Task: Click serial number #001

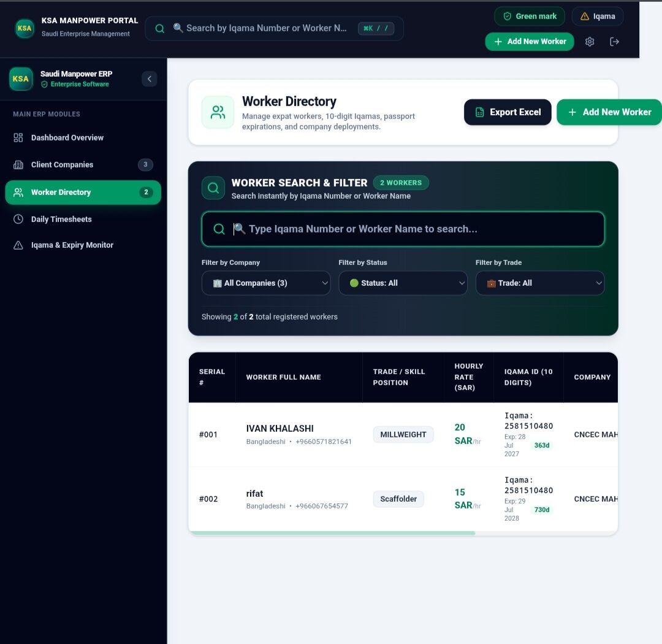Action: coord(208,434)
